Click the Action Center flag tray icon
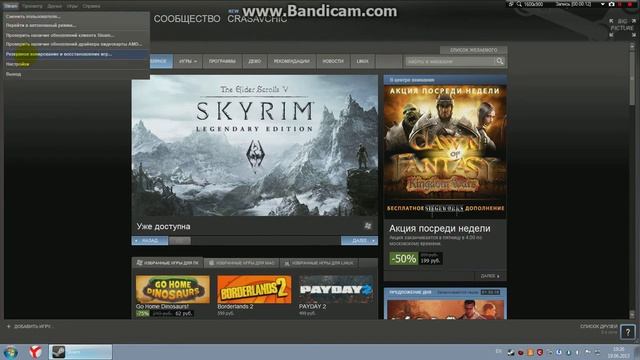This screenshot has width=640, height=360. tap(587, 352)
